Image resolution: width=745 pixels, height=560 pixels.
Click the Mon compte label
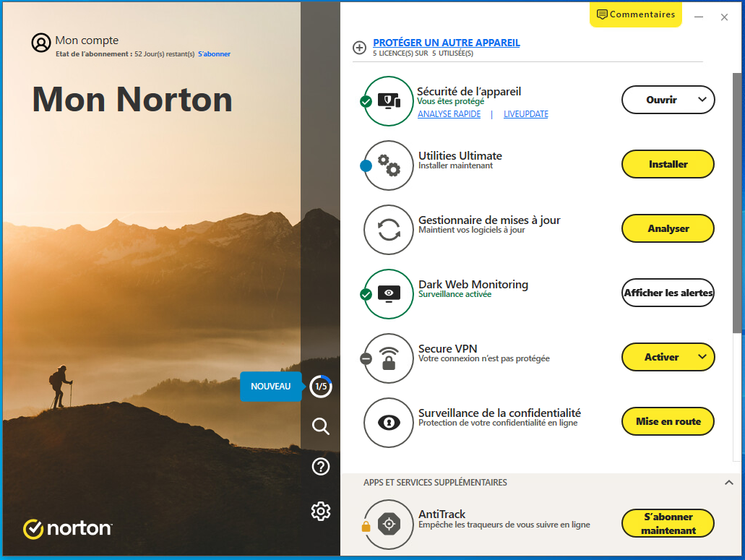pos(87,40)
